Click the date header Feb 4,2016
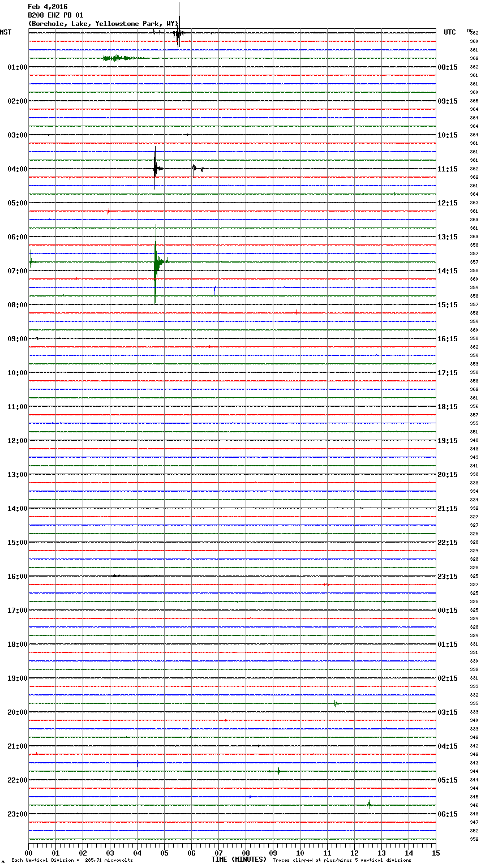The width and height of the screenshot is (481, 868). pos(48,7)
